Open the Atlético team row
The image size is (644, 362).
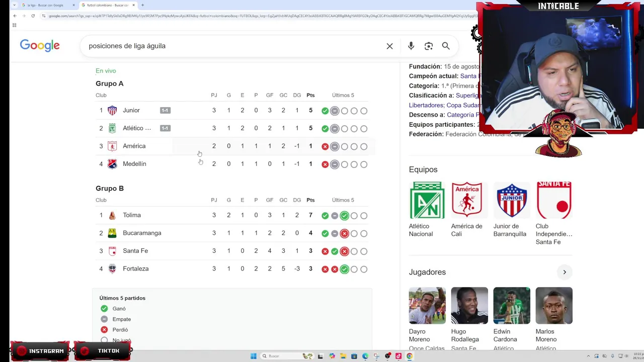[x=232, y=128]
